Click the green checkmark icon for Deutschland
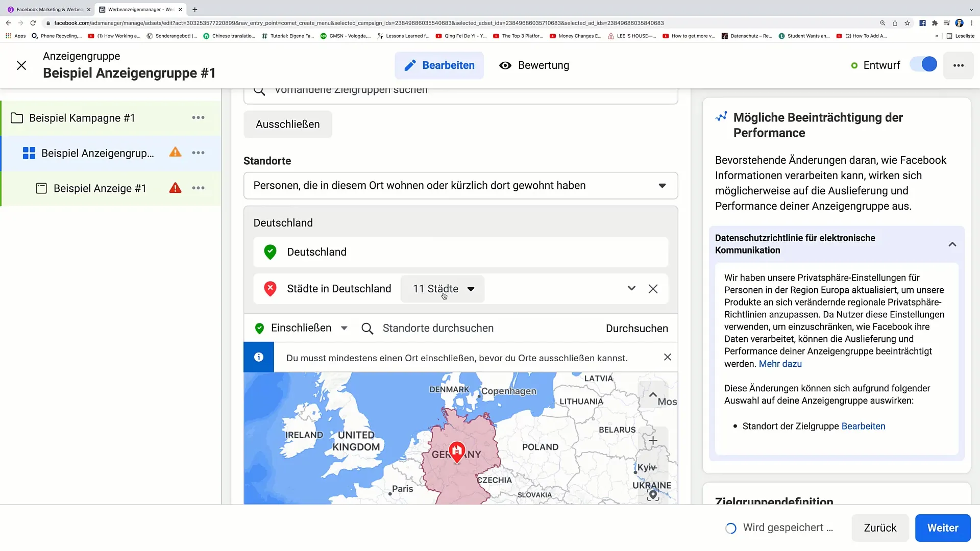Image resolution: width=980 pixels, height=551 pixels. point(271,252)
